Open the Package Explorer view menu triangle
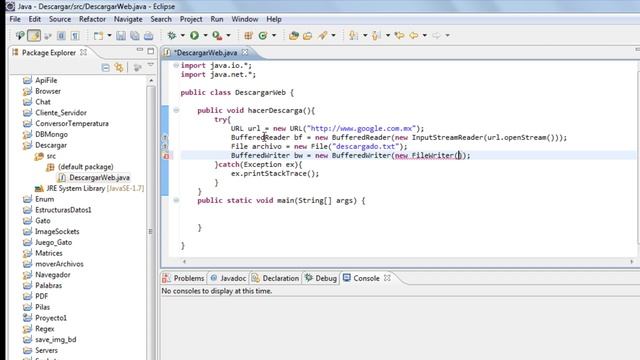The height and width of the screenshot is (360, 640). [x=151, y=65]
